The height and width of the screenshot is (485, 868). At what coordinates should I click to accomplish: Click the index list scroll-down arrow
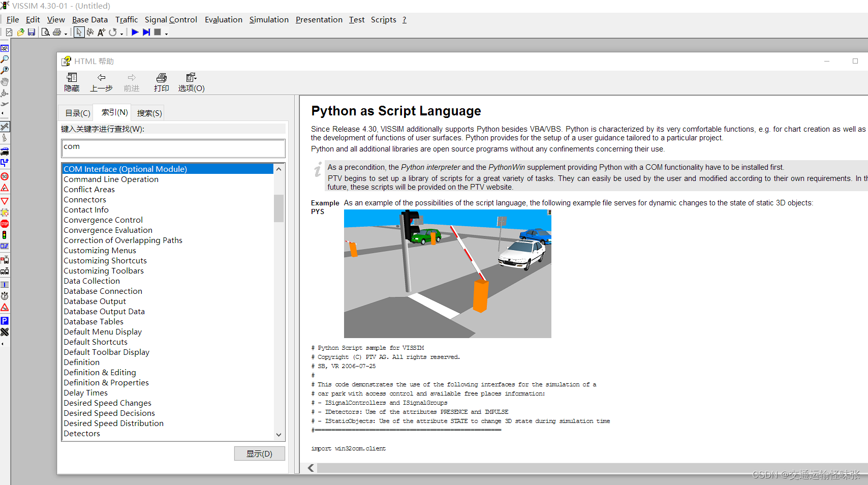(x=278, y=435)
